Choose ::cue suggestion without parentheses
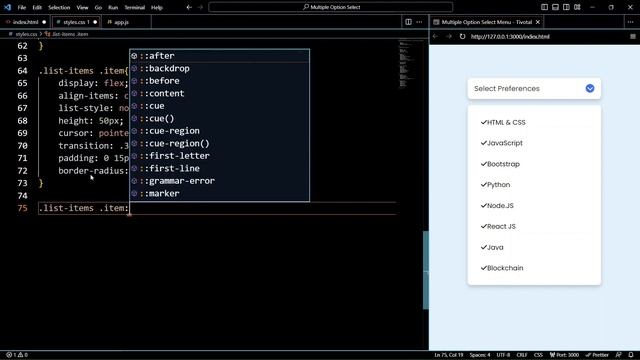The image size is (640, 360). [x=220, y=106]
